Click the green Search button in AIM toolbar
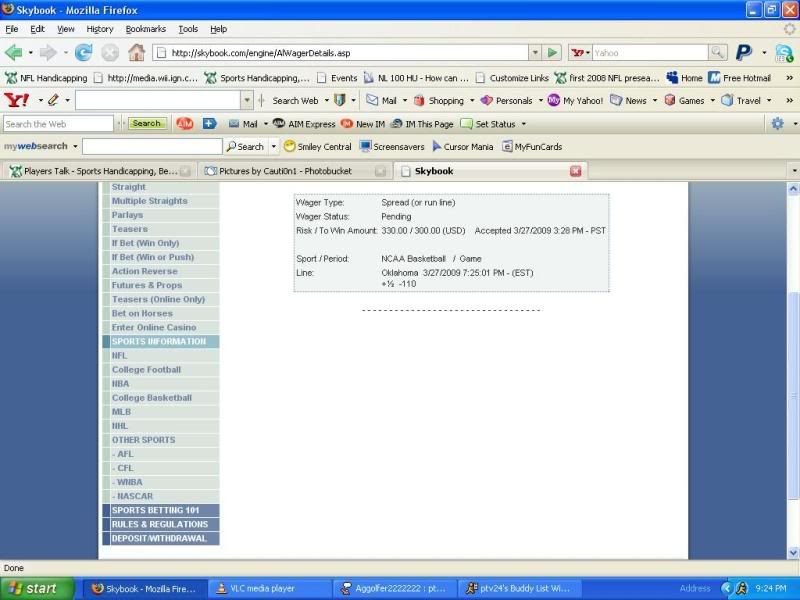 (147, 123)
